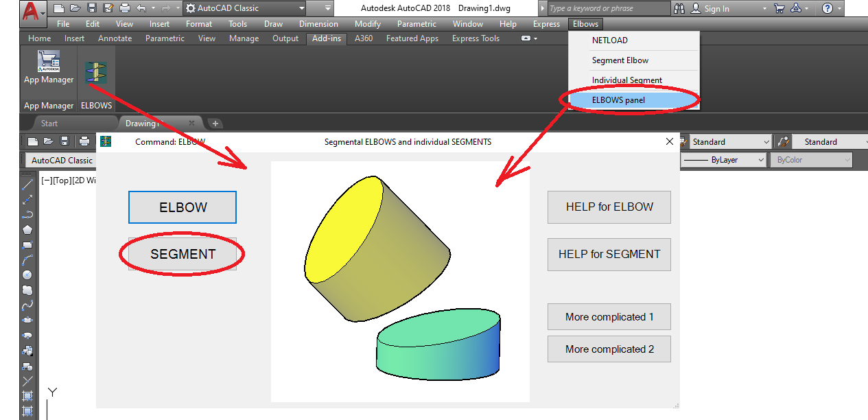Switch to the Express Tools ribbon tab
Image resolution: width=868 pixels, height=420 pixels.
coord(476,38)
